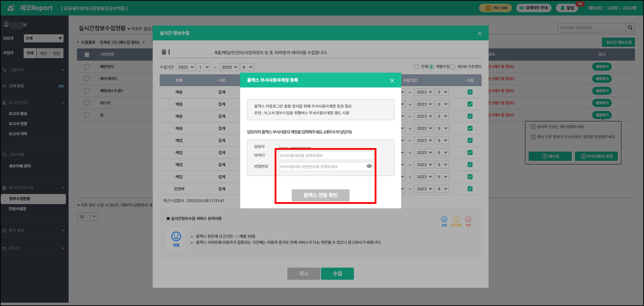
Task: Click the red 지연 sad face icon
Action: pyautogui.click(x=468, y=219)
